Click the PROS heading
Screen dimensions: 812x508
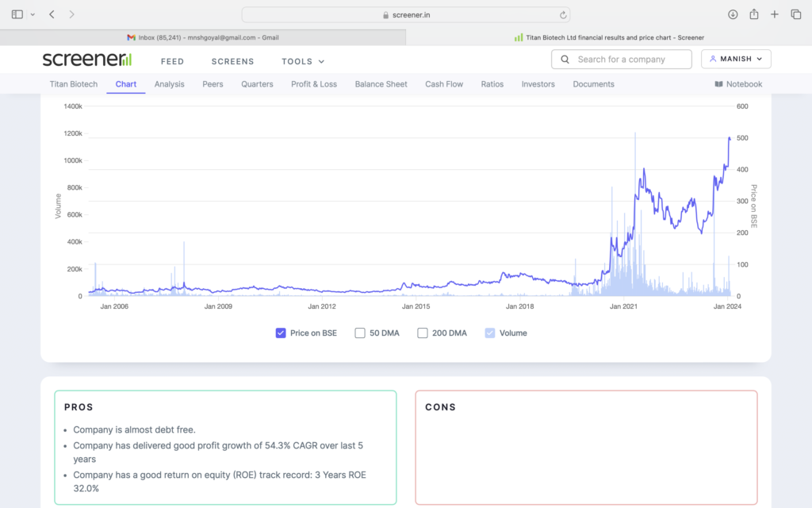tap(79, 407)
